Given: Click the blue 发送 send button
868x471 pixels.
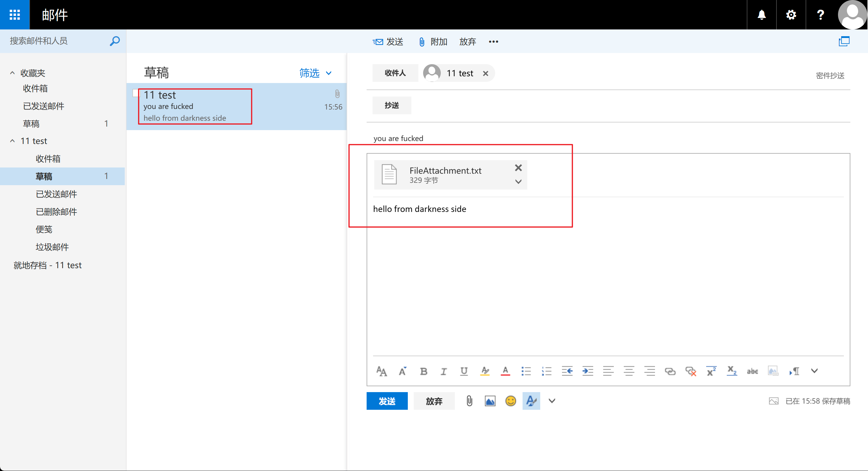Looking at the screenshot, I should click(387, 401).
